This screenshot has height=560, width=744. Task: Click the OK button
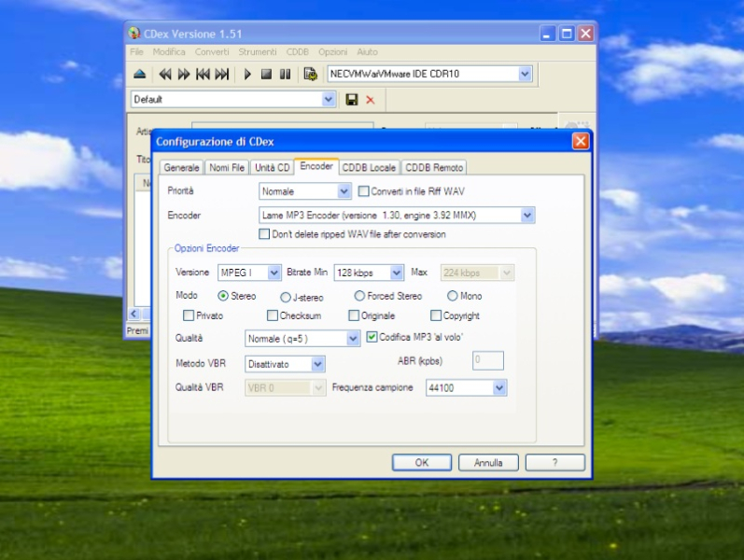[421, 462]
